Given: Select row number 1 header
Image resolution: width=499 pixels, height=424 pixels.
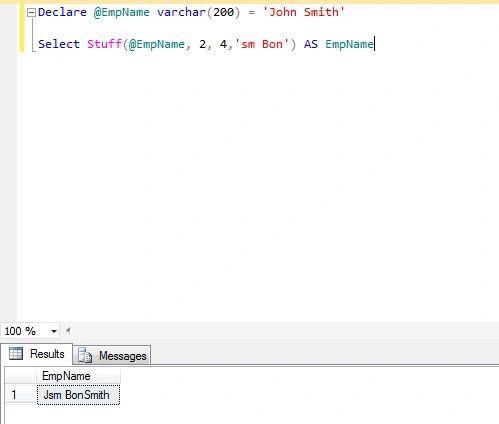Looking at the screenshot, I should tap(20, 395).
